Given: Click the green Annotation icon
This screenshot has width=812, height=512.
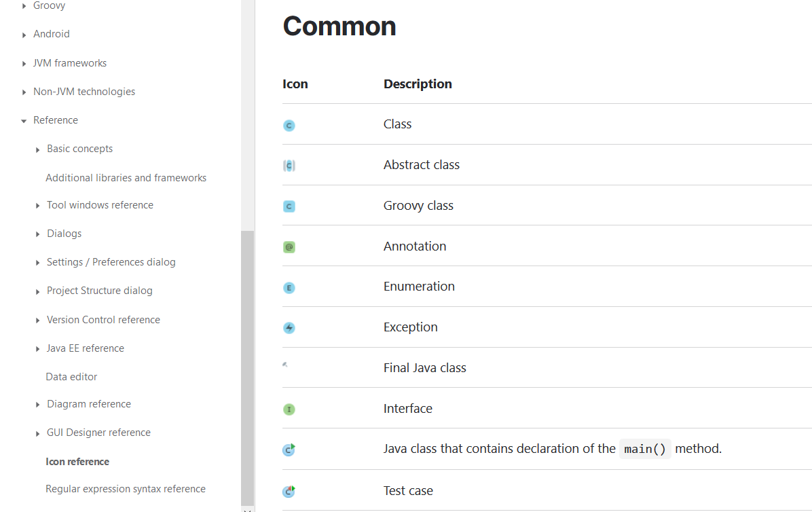Looking at the screenshot, I should point(289,247).
